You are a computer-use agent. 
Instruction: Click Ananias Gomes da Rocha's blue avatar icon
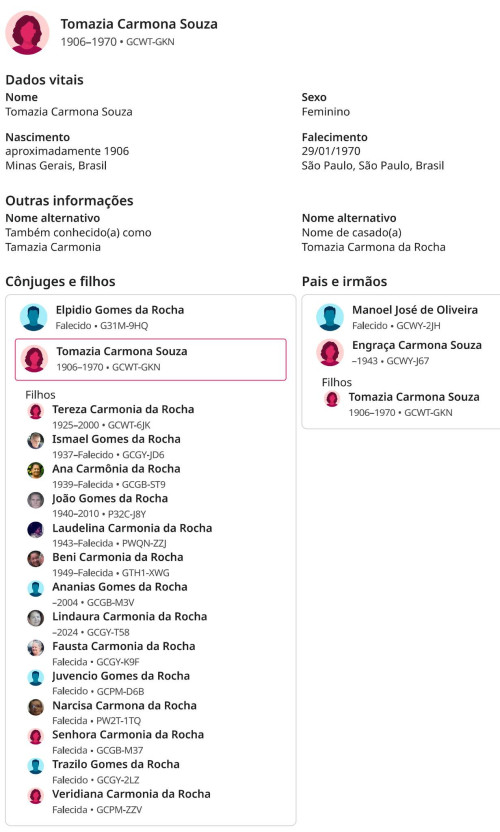coord(36,588)
